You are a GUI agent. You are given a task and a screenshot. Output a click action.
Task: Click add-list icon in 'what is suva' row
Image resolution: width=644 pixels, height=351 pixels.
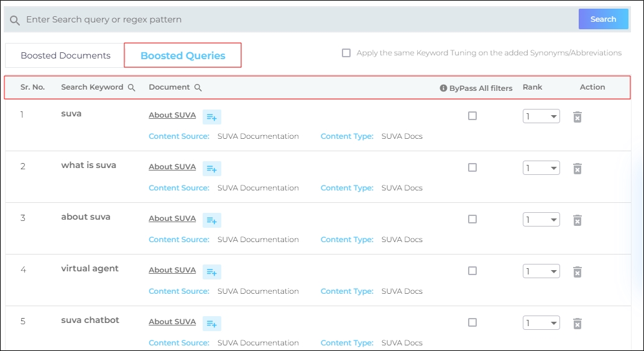click(212, 169)
